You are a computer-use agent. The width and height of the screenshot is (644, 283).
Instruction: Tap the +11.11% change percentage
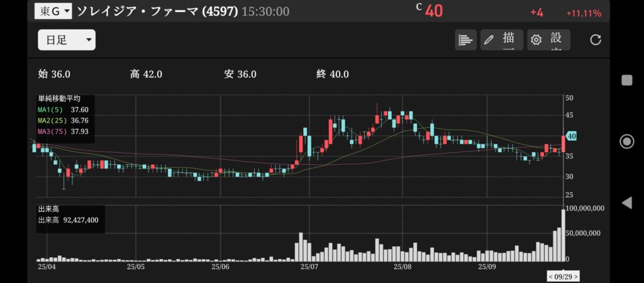pyautogui.click(x=583, y=13)
